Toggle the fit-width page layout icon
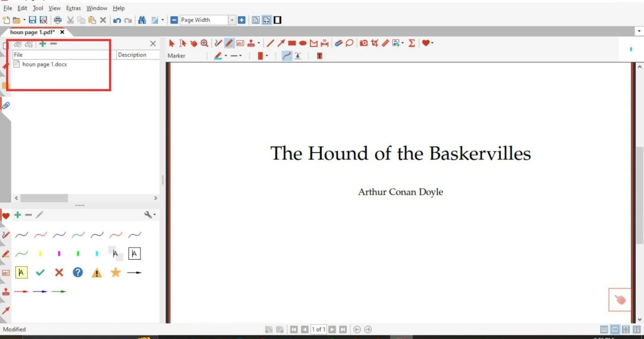Viewport: 644px width, 339px height. 267,20
